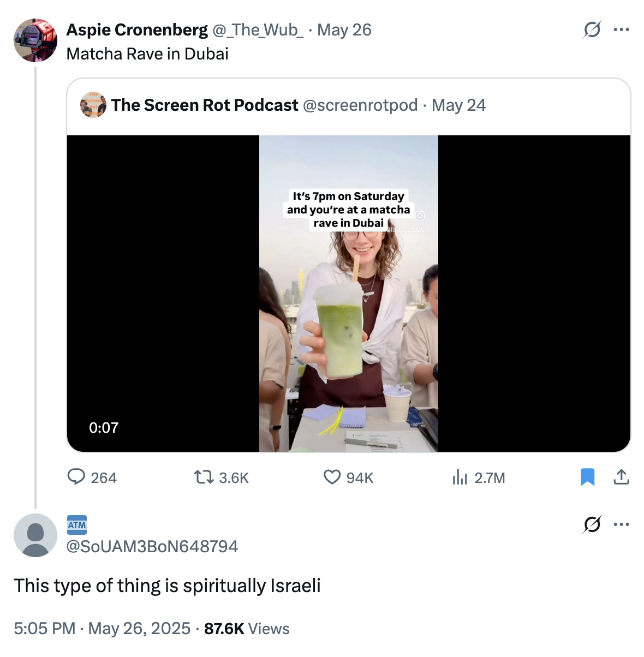Open the reply author's default avatar

coord(35,535)
